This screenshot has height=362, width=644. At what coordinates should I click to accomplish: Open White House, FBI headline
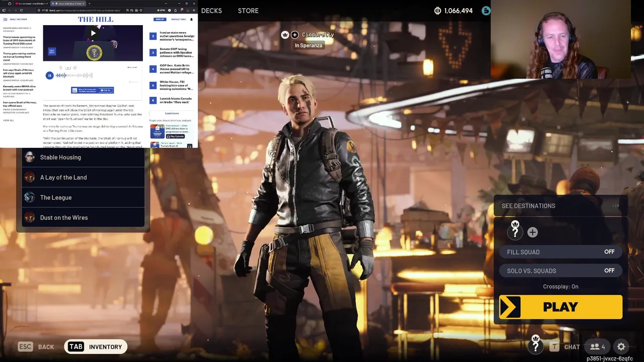[177, 85]
